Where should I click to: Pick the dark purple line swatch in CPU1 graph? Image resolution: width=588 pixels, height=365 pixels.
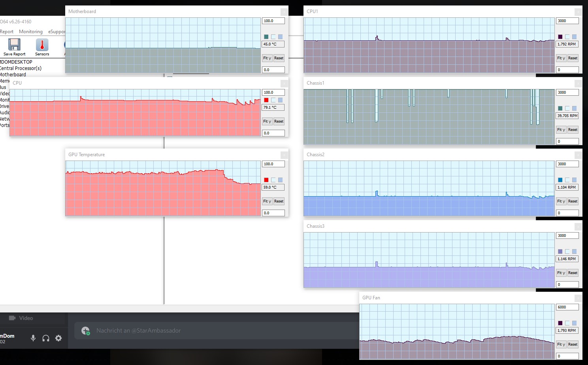click(x=560, y=37)
